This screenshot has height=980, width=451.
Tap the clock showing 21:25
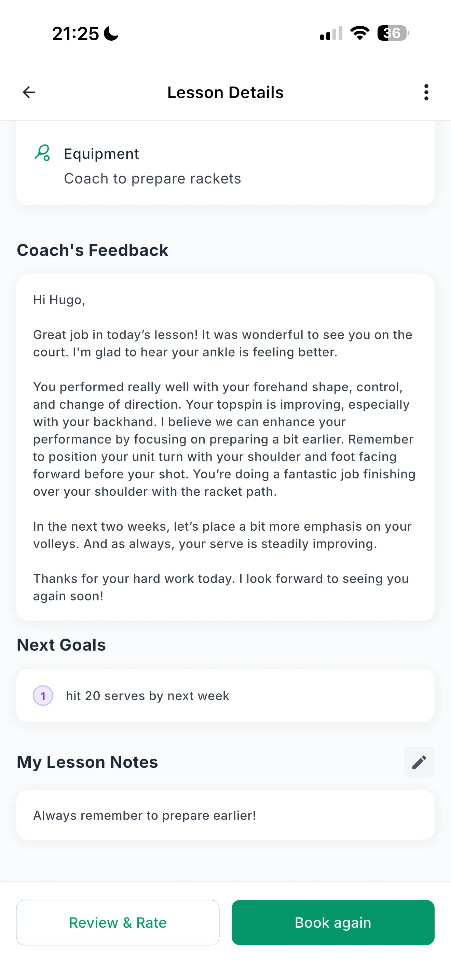(75, 33)
